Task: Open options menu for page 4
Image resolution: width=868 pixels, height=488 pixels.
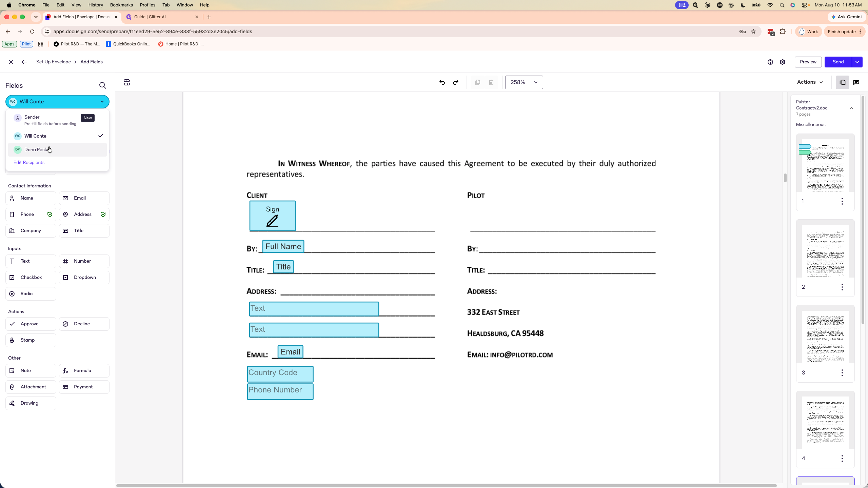Action: point(842,459)
